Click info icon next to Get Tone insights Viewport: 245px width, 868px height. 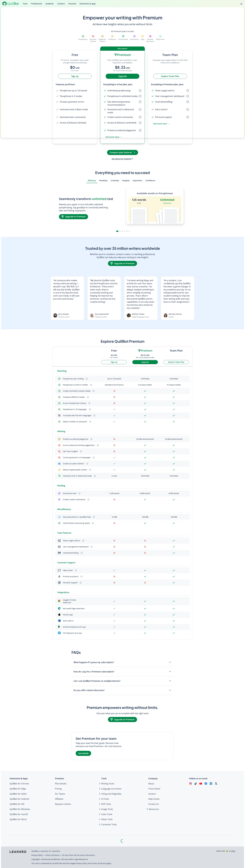(81, 451)
